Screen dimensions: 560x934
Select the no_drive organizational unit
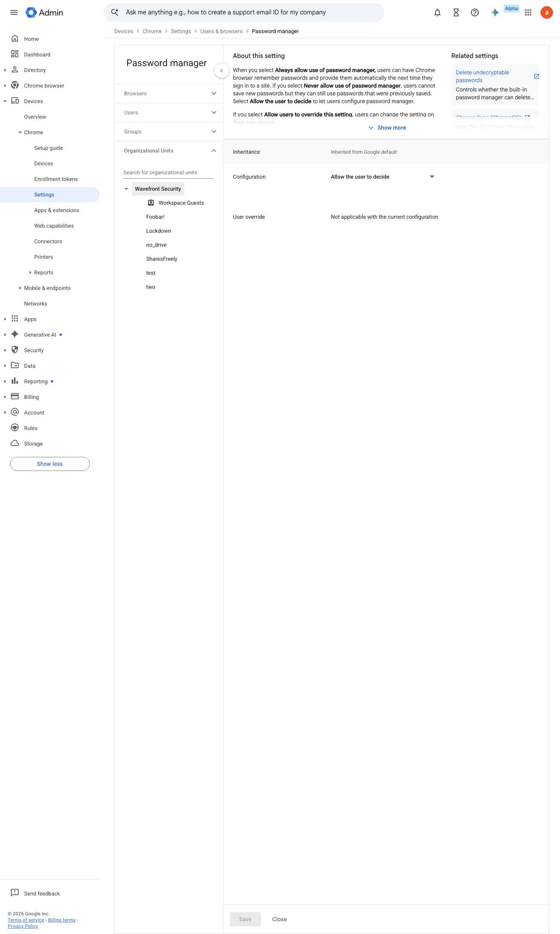156,245
